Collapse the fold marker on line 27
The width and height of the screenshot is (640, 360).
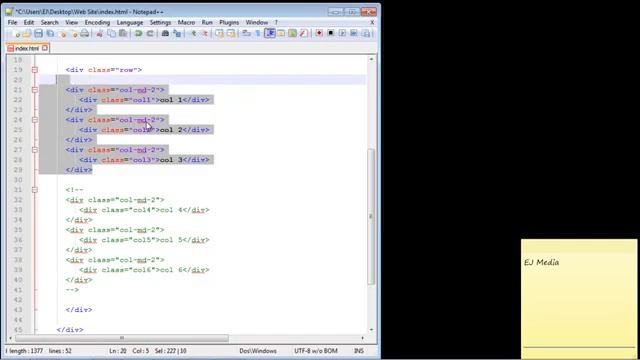pyautogui.click(x=35, y=150)
